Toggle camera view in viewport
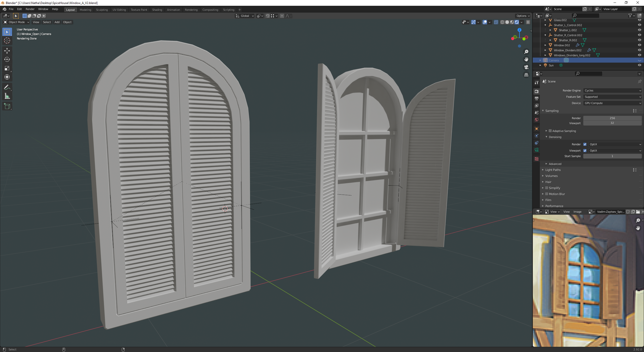644x352 pixels. [526, 67]
